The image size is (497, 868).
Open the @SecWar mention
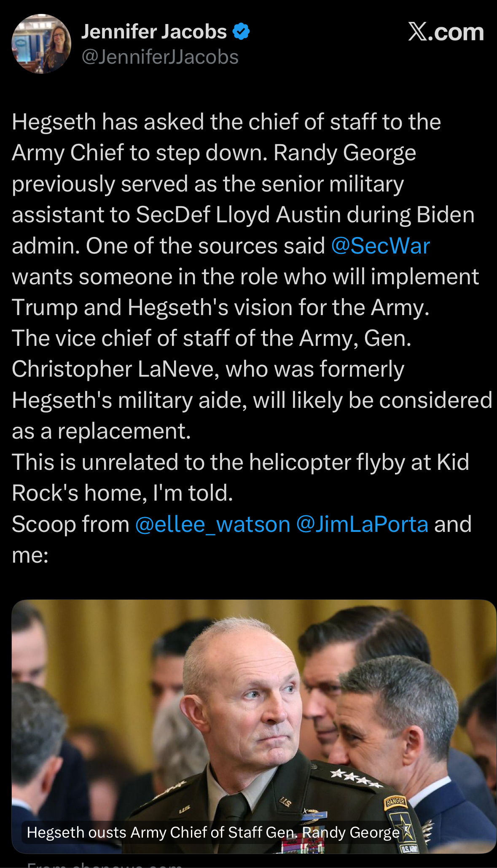pyautogui.click(x=380, y=245)
